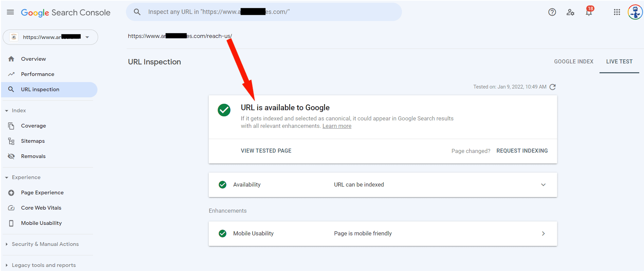Click the Core Web Vitals gauge icon
This screenshot has height=271, width=644.
[x=11, y=208]
